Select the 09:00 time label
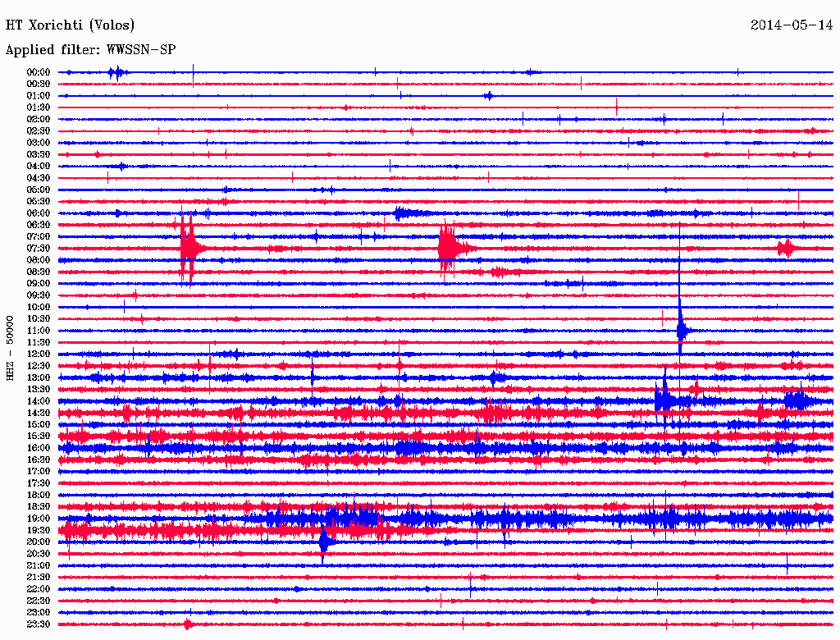840x640 pixels. pos(38,284)
